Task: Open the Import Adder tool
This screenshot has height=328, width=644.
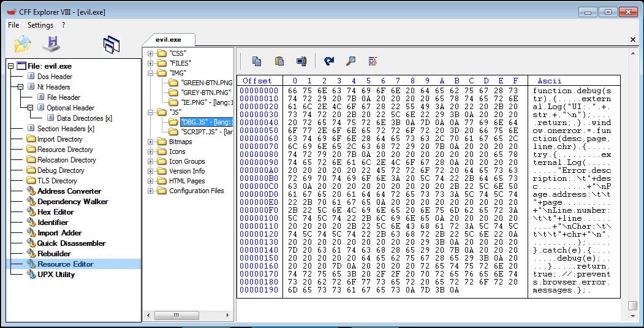Action: click(x=59, y=232)
